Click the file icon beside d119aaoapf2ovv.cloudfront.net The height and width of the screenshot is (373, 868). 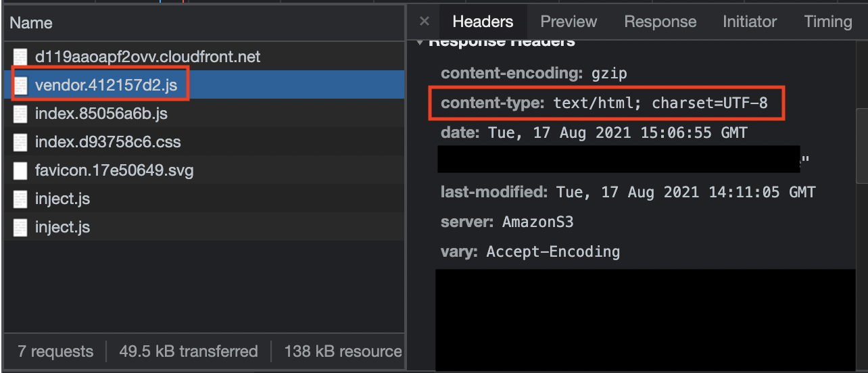click(x=21, y=57)
